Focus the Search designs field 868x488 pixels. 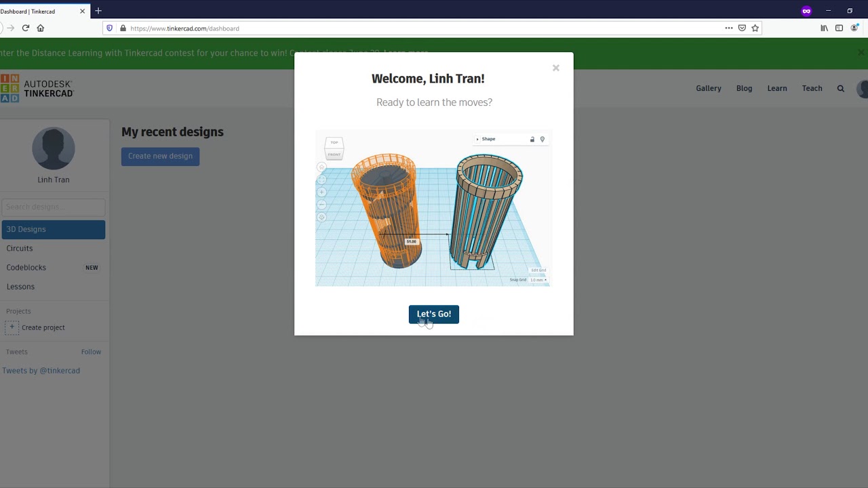(x=53, y=207)
